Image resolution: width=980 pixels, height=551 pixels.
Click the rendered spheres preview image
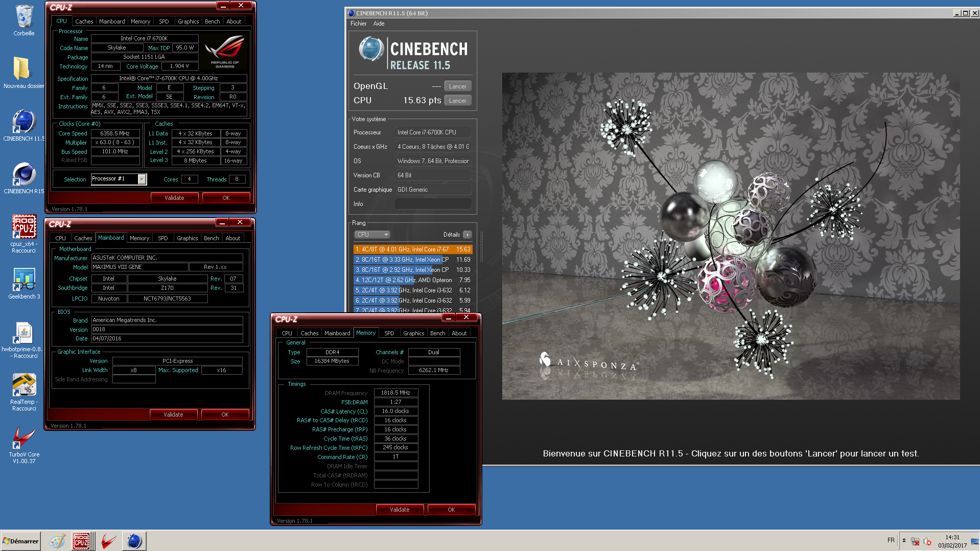731,236
